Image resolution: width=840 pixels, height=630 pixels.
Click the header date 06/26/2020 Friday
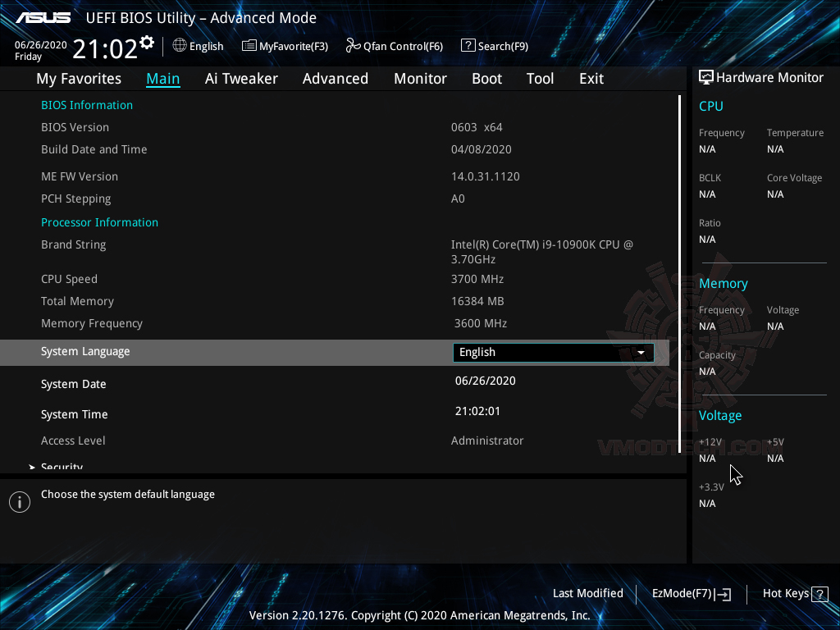41,50
